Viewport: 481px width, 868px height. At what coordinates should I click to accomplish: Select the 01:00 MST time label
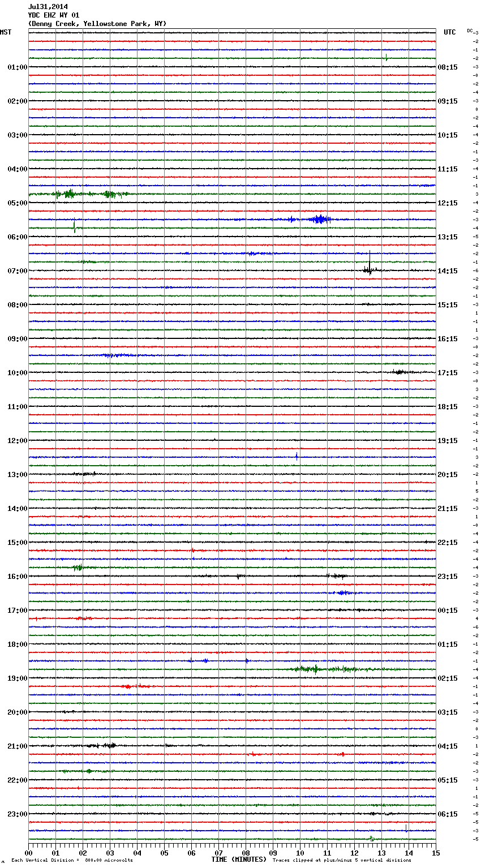[18, 67]
